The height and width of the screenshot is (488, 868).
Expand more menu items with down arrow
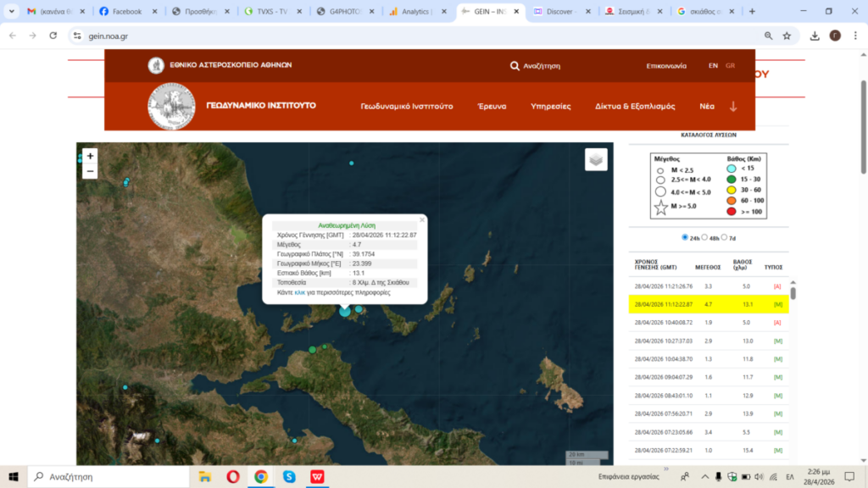[733, 107]
